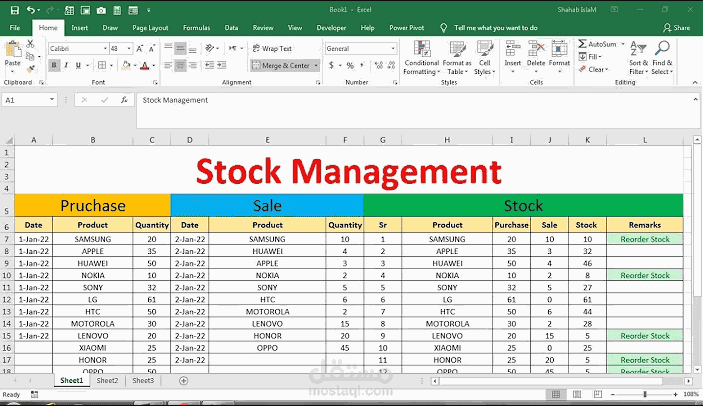Apply the Fill Color bucket
The height and width of the screenshot is (406, 703).
click(x=126, y=65)
